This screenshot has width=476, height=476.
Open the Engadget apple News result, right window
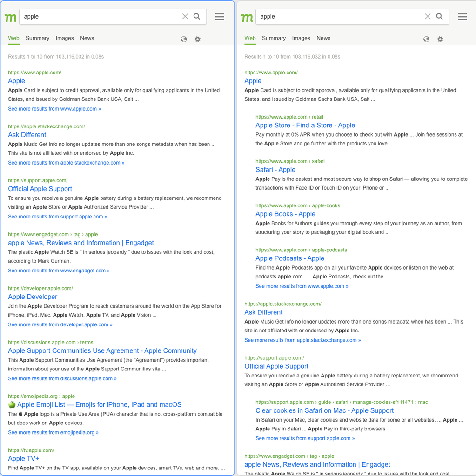[317, 465]
